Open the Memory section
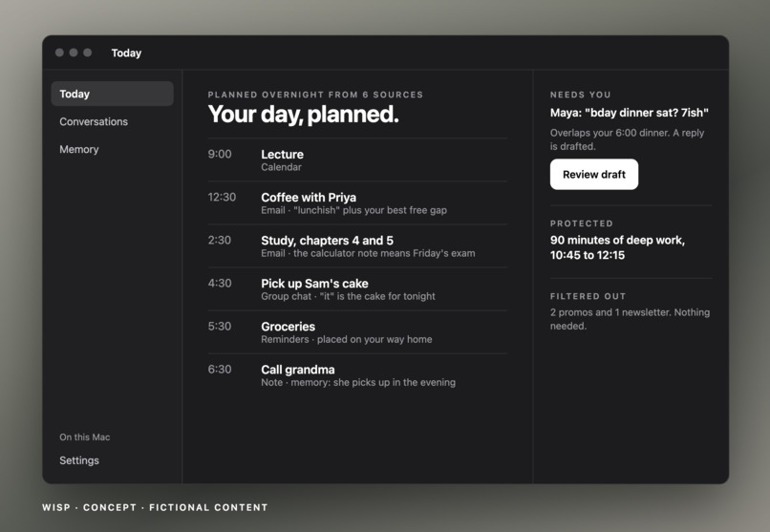Screen dimensions: 770x532 (x=79, y=149)
